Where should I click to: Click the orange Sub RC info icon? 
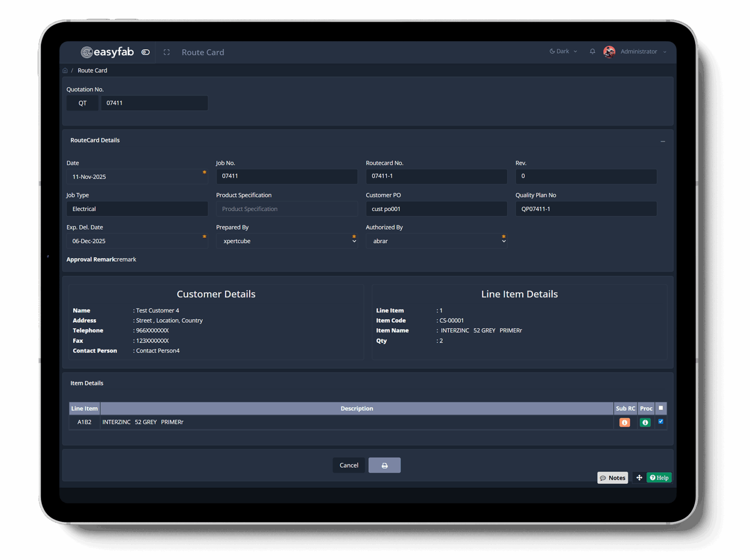tap(625, 422)
